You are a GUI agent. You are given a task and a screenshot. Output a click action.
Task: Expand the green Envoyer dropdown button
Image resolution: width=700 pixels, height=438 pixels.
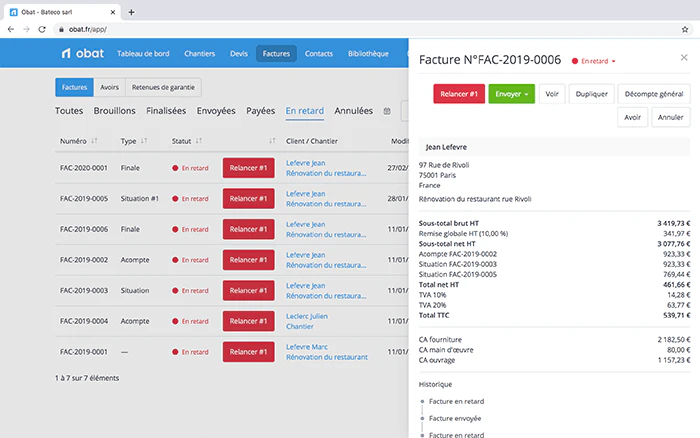(512, 94)
